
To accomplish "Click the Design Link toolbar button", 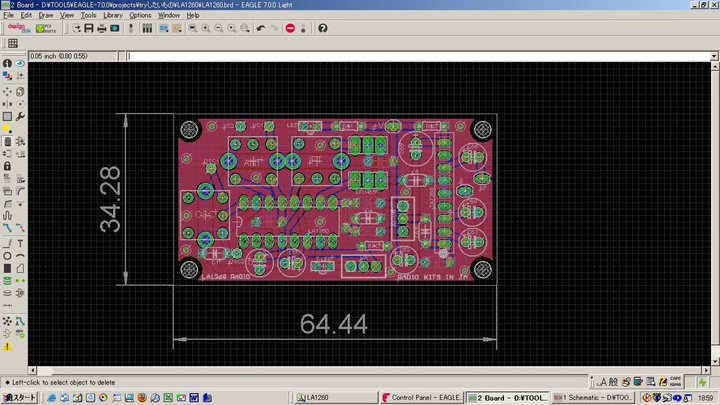I will (x=20, y=28).
